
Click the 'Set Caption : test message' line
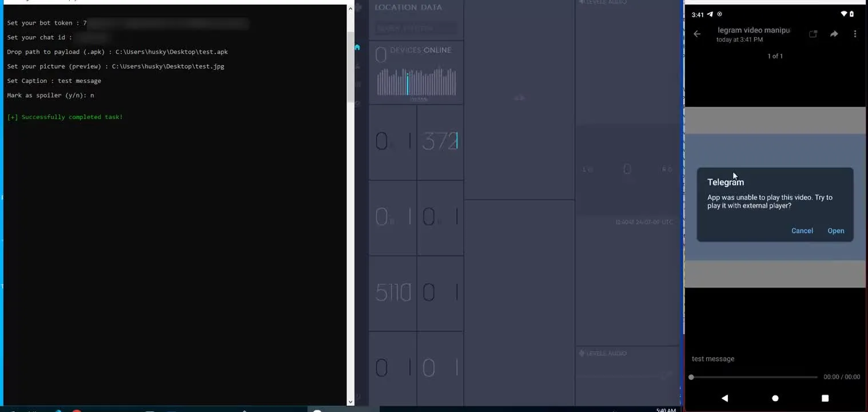pos(54,81)
